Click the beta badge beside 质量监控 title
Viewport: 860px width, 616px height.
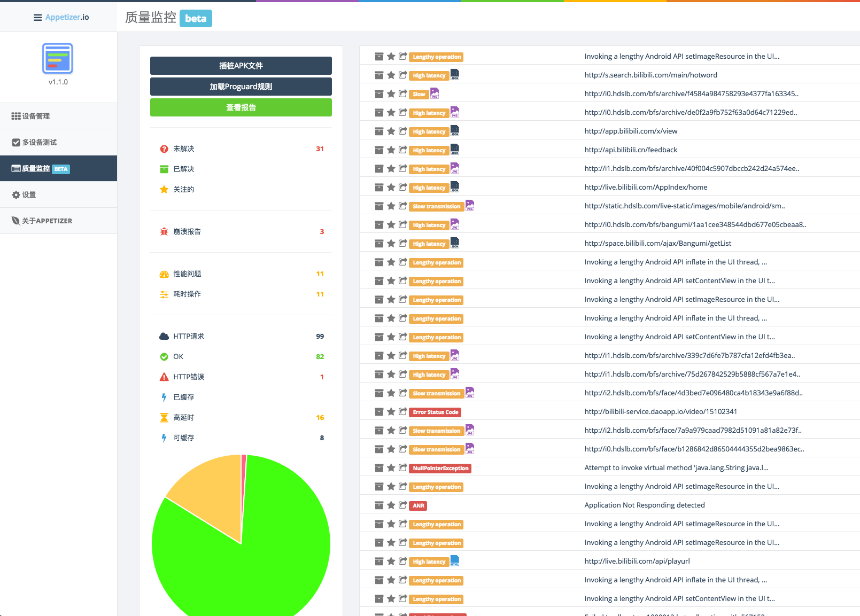point(196,19)
